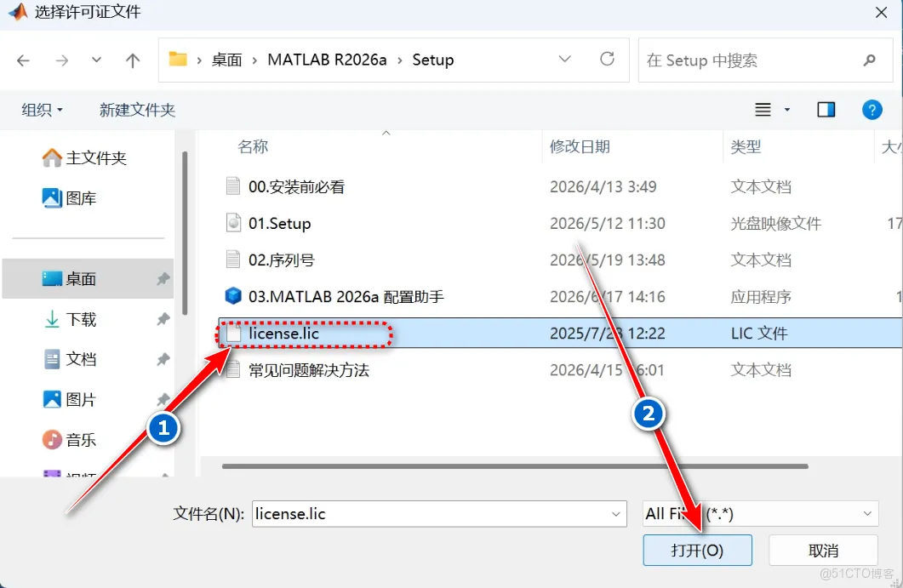Image resolution: width=903 pixels, height=588 pixels.
Task: Sort by the 修改日期 column header
Action: tap(580, 147)
